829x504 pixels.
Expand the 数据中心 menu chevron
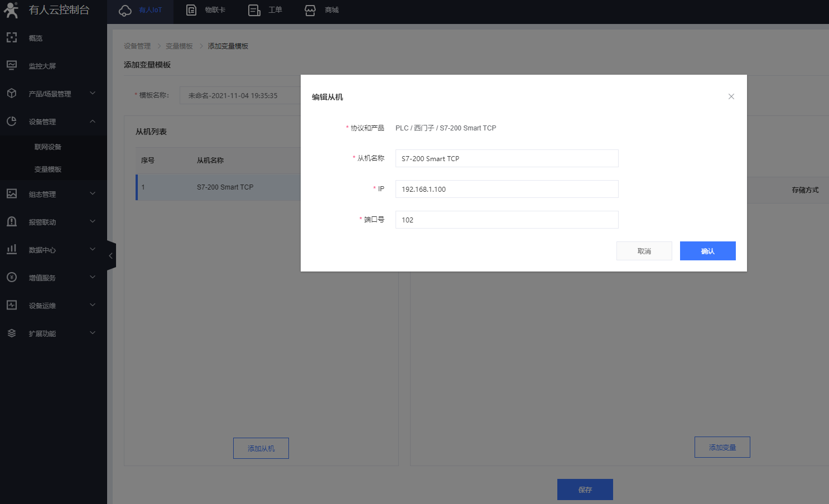click(x=93, y=249)
